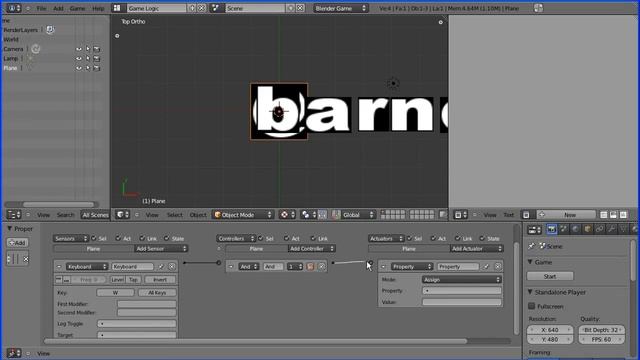Image resolution: width=640 pixels, height=360 pixels.
Task: Click the Camera data icon in the outliner
Action: tap(36, 49)
